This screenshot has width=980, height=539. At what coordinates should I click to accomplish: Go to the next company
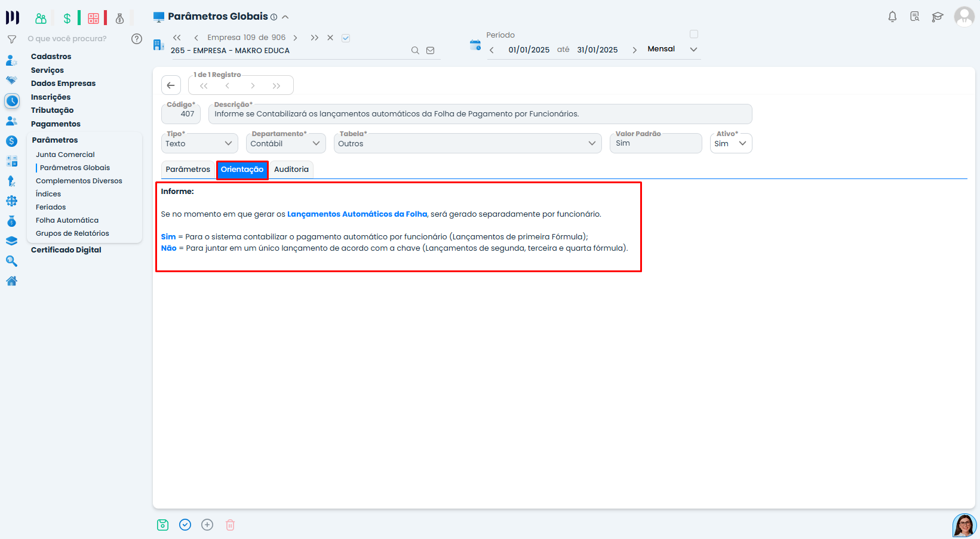coord(295,38)
